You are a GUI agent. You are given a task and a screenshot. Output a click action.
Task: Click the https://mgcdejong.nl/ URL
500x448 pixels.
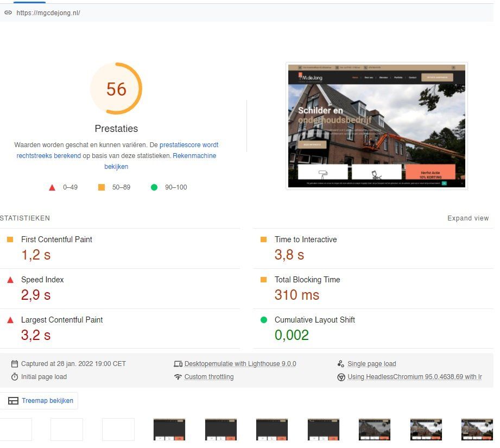47,12
